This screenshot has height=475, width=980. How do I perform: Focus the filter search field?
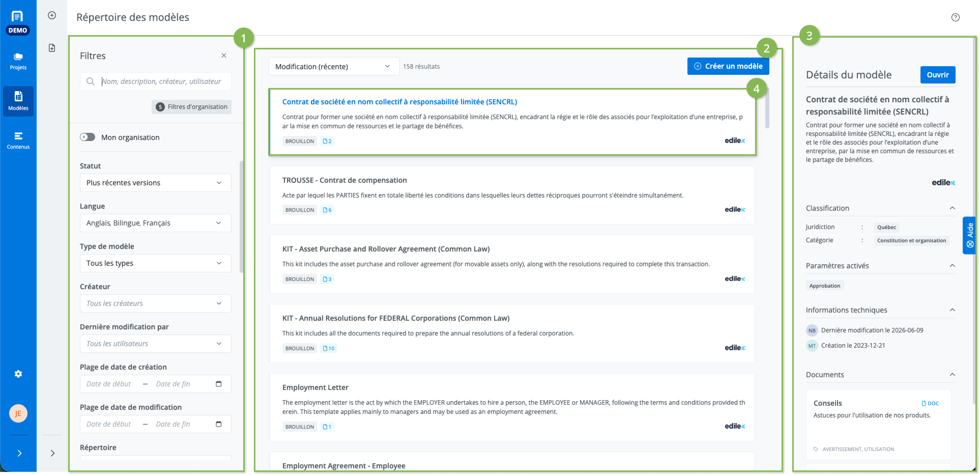155,81
